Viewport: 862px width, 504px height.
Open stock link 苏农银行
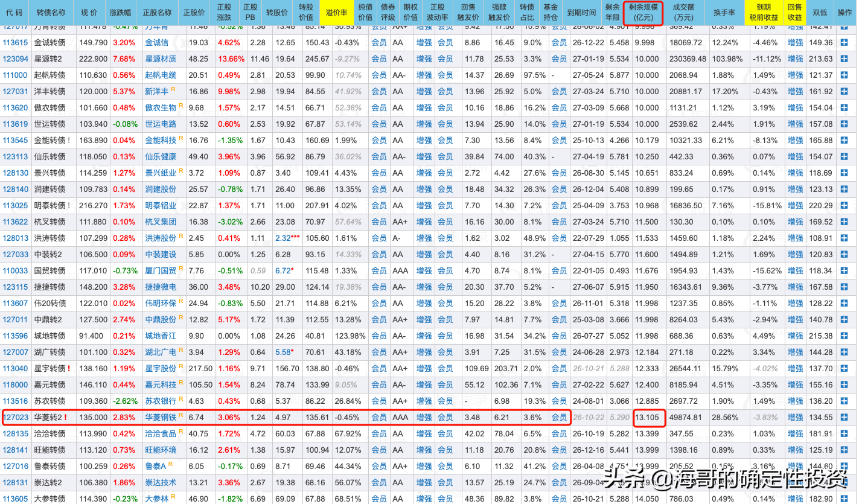pyautogui.click(x=161, y=401)
